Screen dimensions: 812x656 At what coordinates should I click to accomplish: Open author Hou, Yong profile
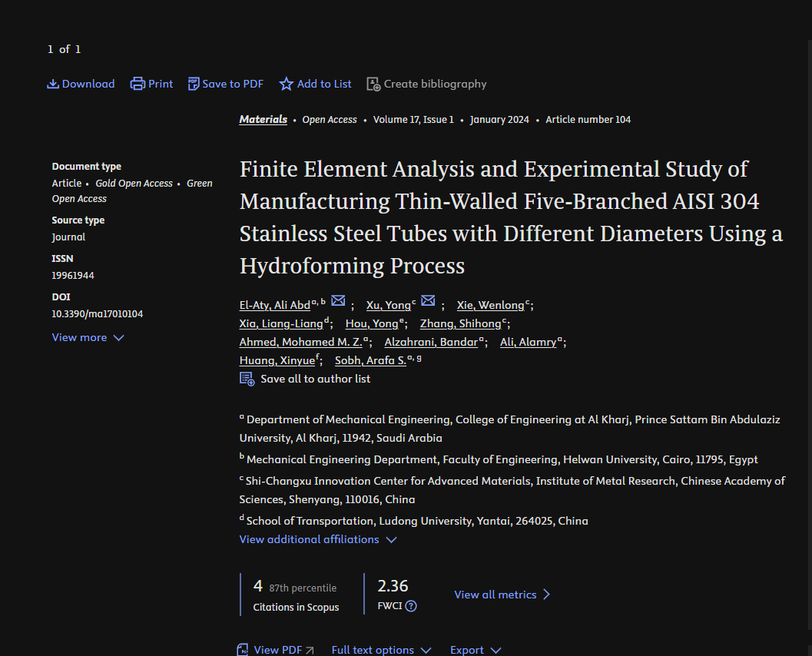click(x=372, y=323)
